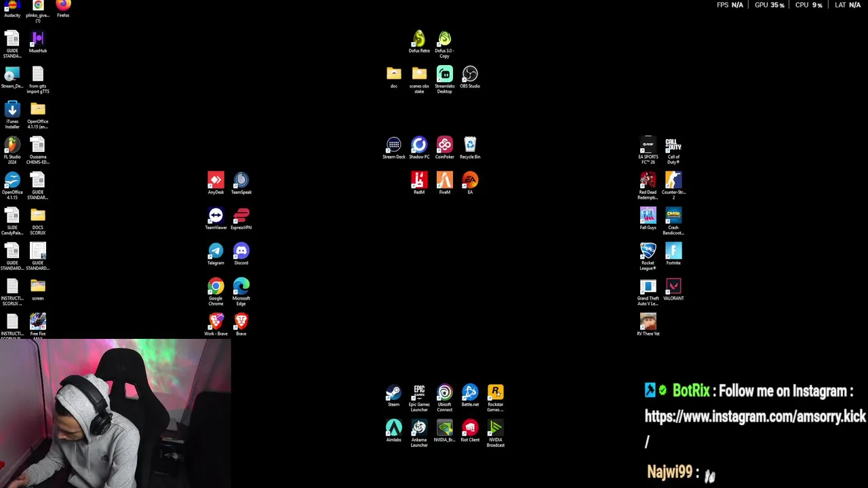Open the Red Dead Redemption shortcut

(x=648, y=186)
